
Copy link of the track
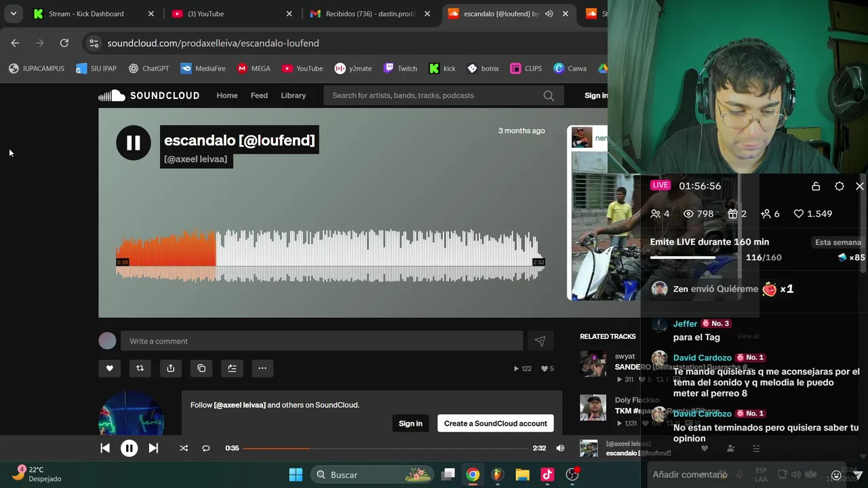pos(201,368)
